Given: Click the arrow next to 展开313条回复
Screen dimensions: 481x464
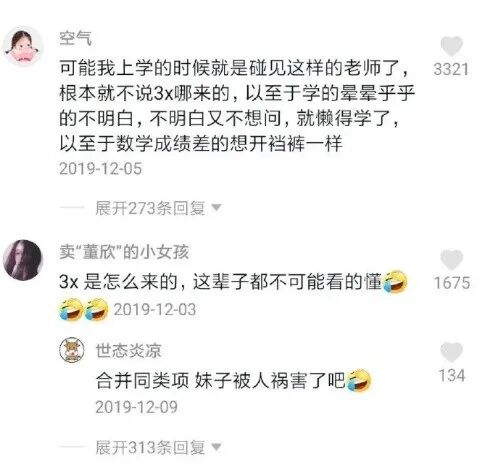Looking at the screenshot, I should click(216, 446).
